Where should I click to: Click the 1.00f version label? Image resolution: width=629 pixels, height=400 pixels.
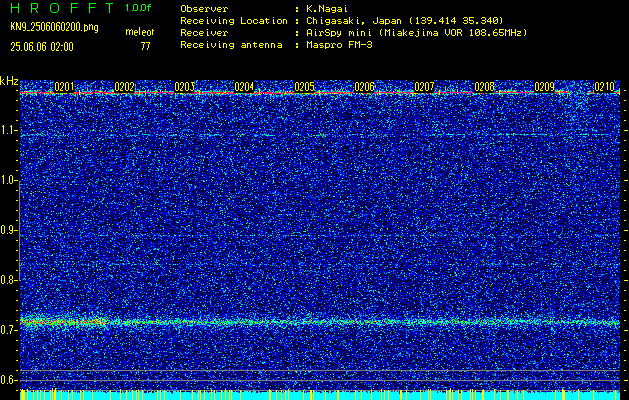[138, 8]
